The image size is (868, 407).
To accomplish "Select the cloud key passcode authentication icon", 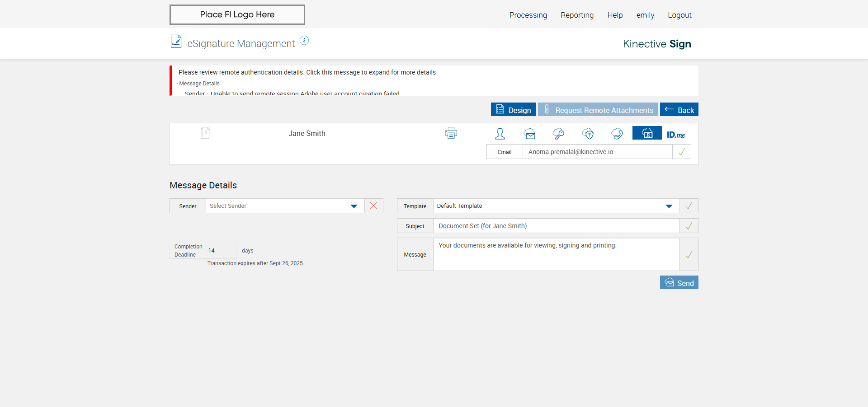I will point(559,133).
